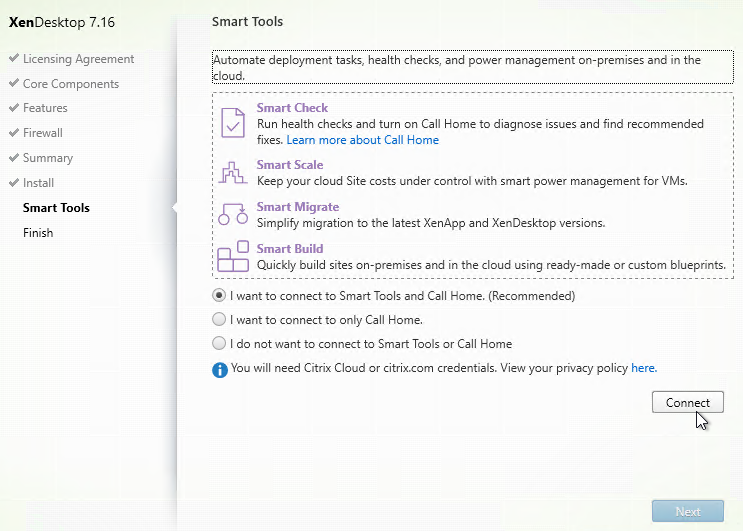
Task: Select the Finish step in sidebar
Action: click(38, 233)
